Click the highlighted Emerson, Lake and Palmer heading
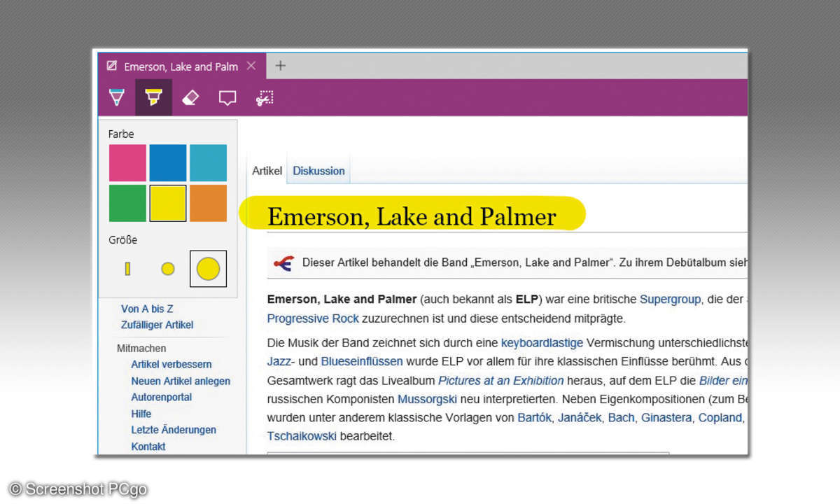Screen dimensions: 840x504 click(x=412, y=217)
